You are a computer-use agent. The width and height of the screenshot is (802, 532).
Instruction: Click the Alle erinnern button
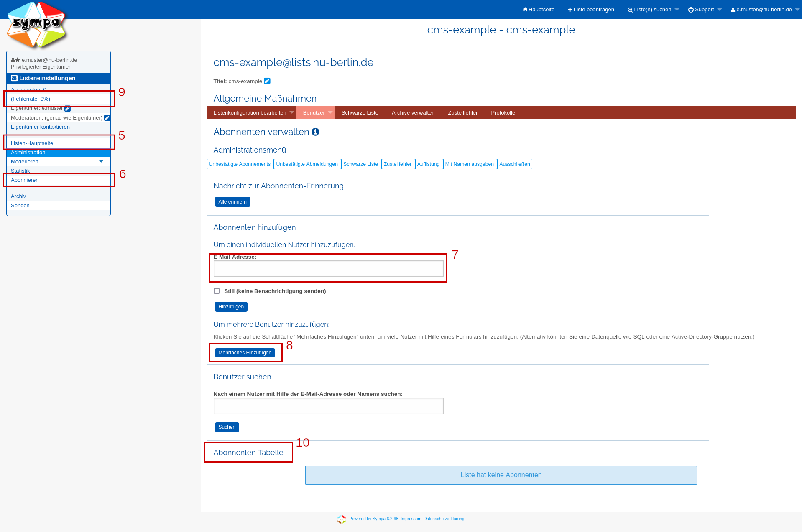point(232,202)
